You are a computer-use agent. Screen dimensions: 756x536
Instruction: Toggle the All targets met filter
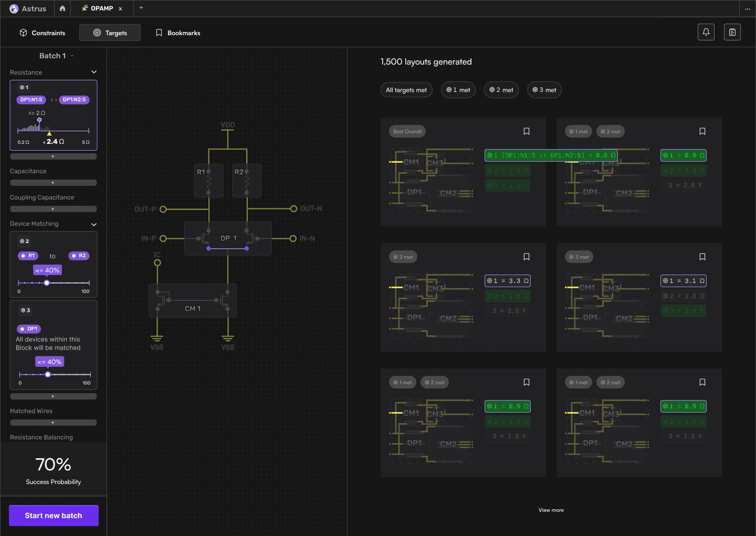point(406,90)
